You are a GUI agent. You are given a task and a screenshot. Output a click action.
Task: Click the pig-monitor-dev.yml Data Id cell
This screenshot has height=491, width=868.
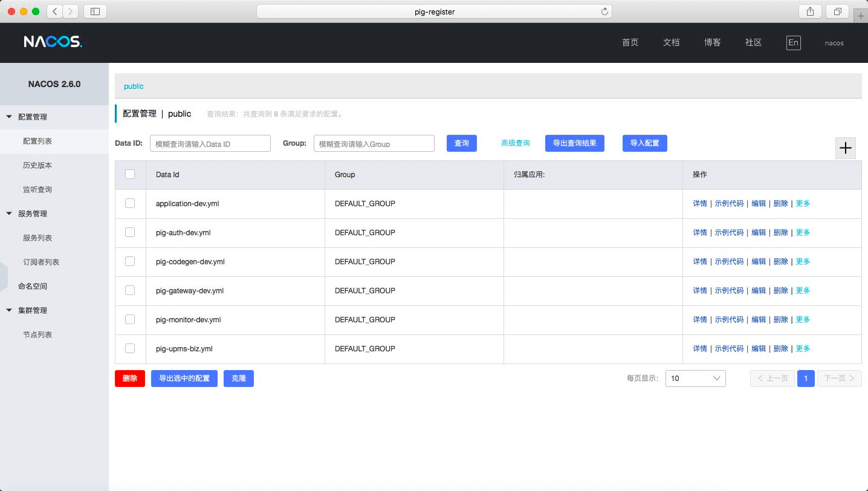coord(236,320)
